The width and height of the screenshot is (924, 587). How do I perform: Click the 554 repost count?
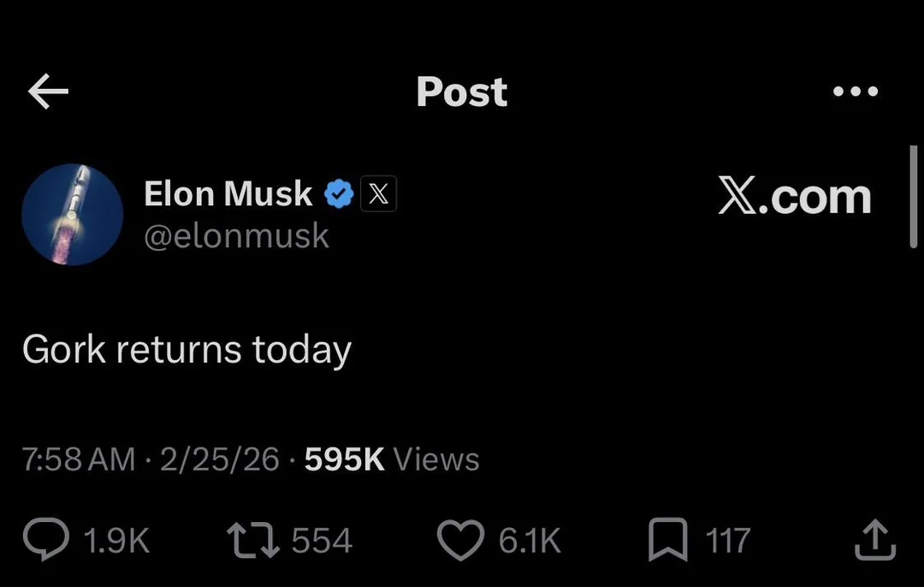[322, 541]
